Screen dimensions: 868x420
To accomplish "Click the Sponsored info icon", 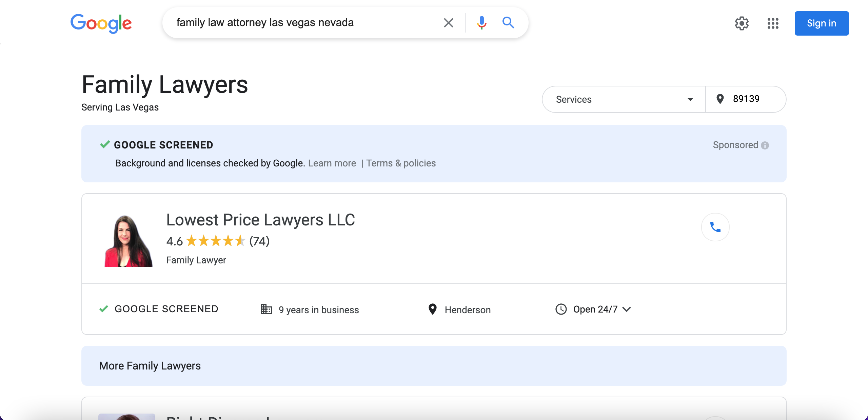I will [765, 145].
